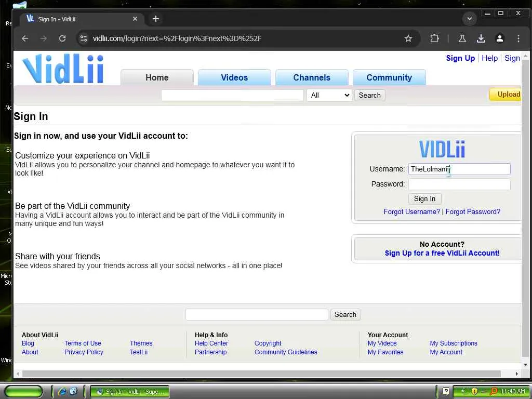Expand the tab search chevron
Image resolution: width=532 pixels, height=399 pixels.
(470, 19)
